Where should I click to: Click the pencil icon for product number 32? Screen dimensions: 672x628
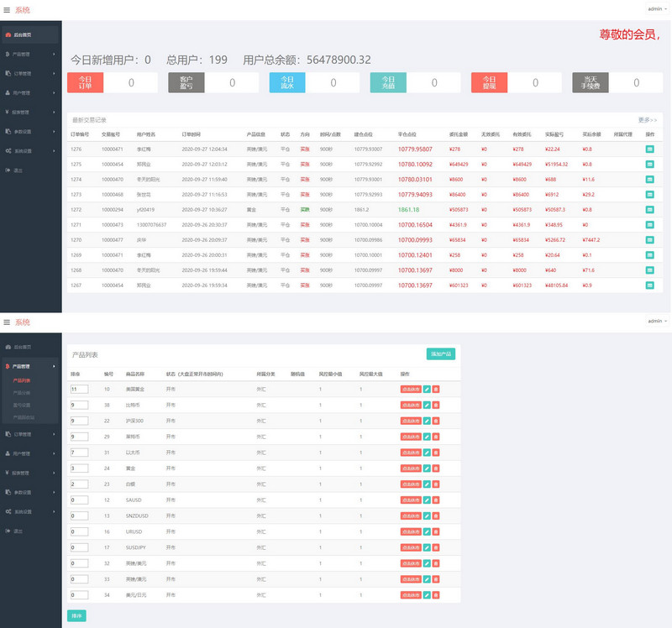pos(427,563)
